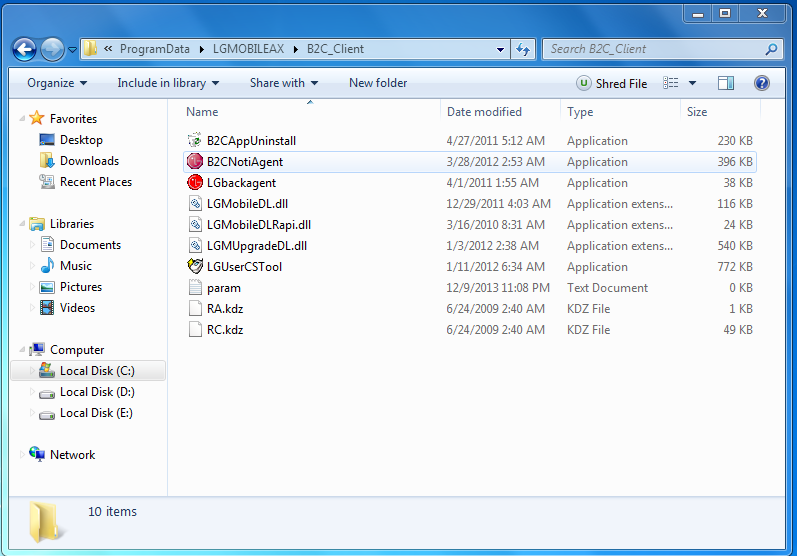The width and height of the screenshot is (797, 556).
Task: Expand the Network tree node
Action: 22,454
